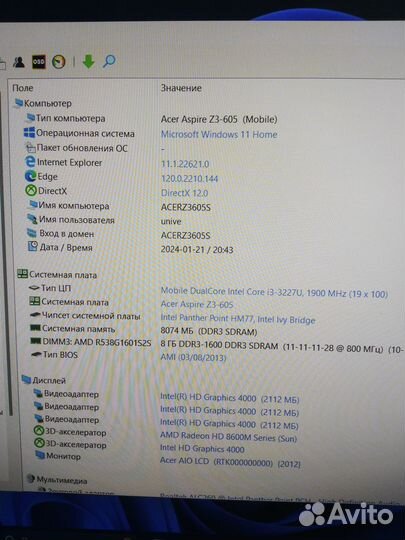Select the Acer Aspire Z3-605 (Mobile) value

pyautogui.click(x=219, y=120)
